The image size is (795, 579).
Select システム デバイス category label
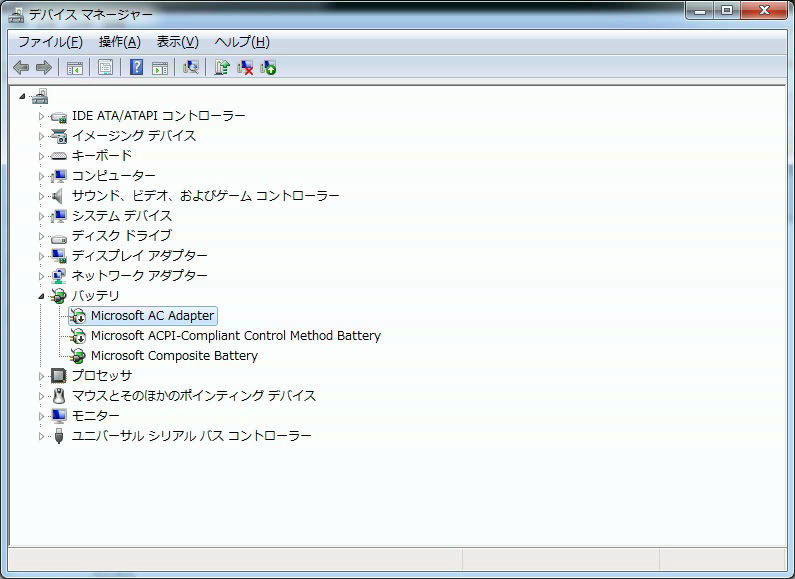(x=122, y=216)
